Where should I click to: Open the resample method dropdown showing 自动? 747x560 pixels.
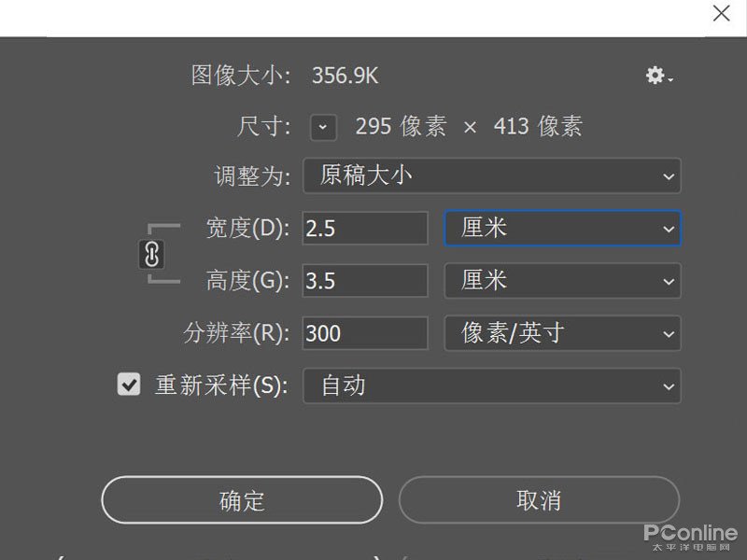[492, 385]
